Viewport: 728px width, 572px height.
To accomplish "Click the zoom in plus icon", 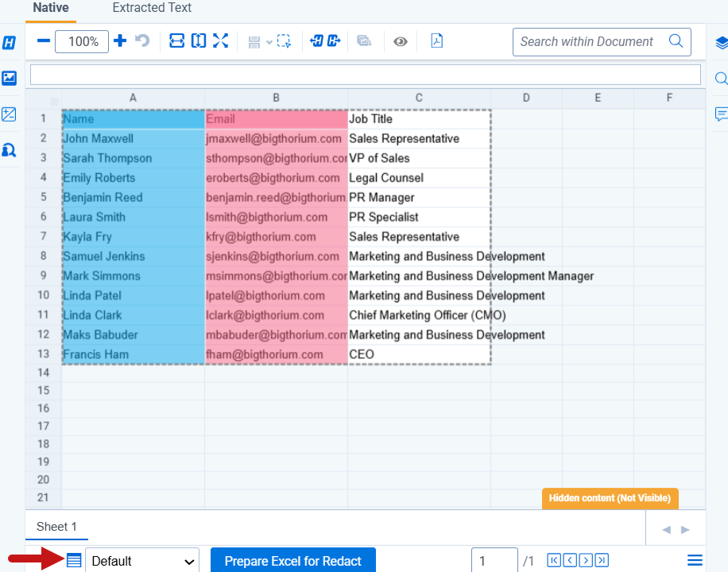I will pyautogui.click(x=120, y=41).
